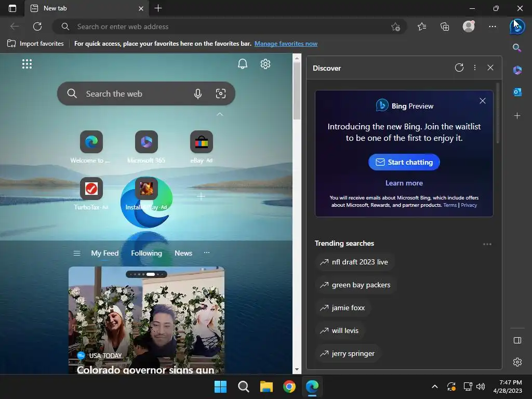Add a new quick link site
532x399 pixels.
[x=201, y=196]
